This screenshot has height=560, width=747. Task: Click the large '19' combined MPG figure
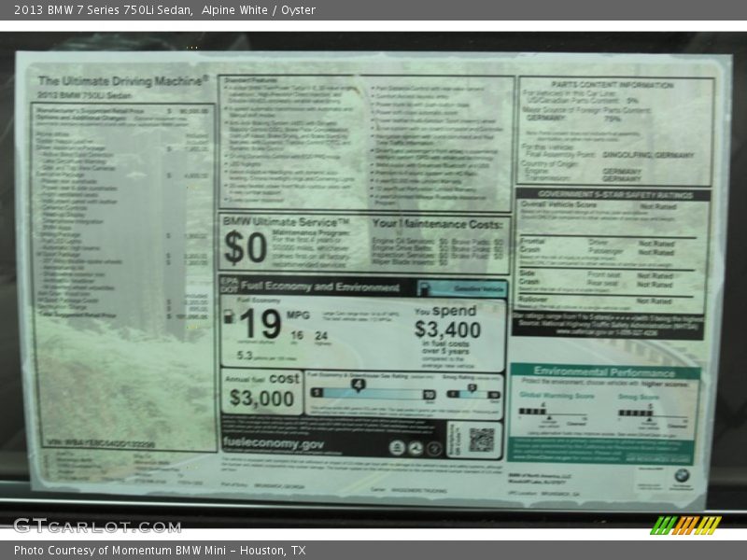261,324
